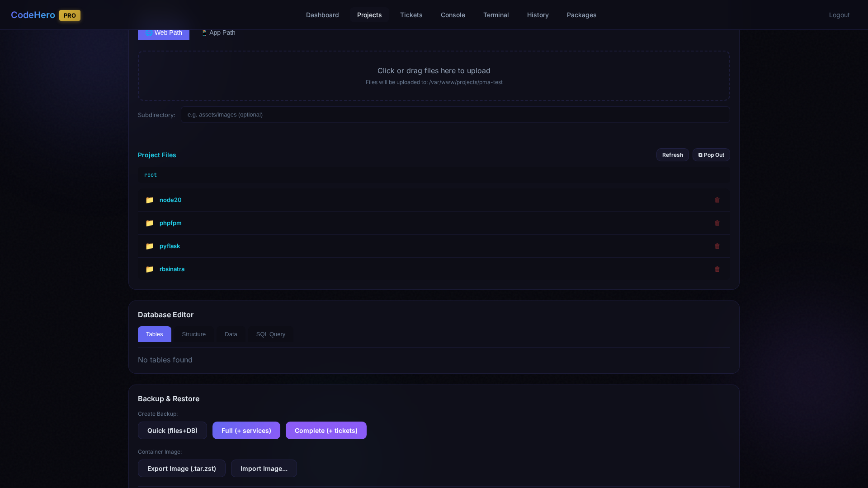Select the Web Path tab

[x=164, y=33]
